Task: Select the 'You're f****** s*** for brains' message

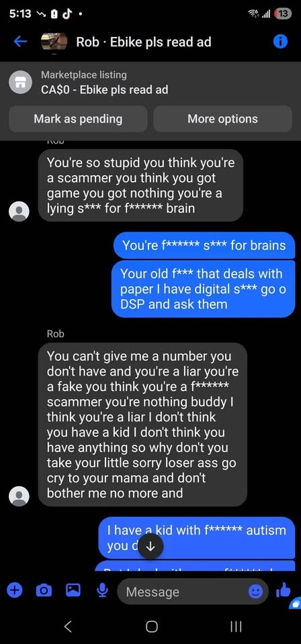Action: (x=204, y=246)
